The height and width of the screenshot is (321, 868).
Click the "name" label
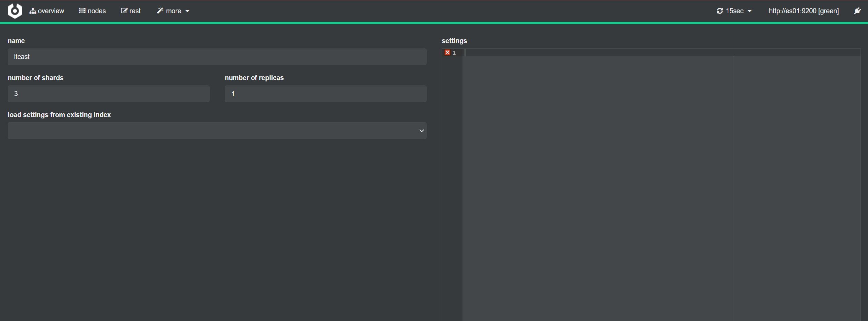[16, 41]
